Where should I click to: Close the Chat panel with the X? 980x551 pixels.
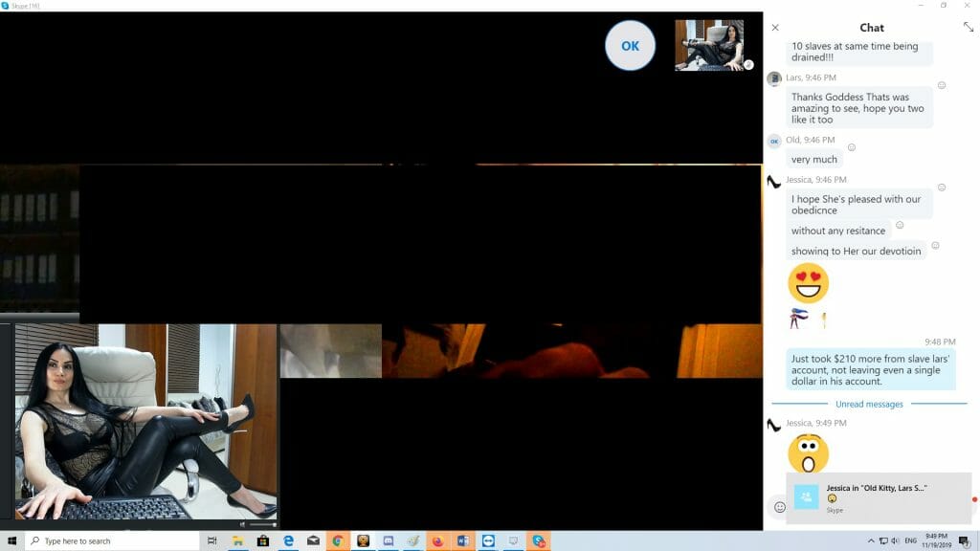click(775, 28)
